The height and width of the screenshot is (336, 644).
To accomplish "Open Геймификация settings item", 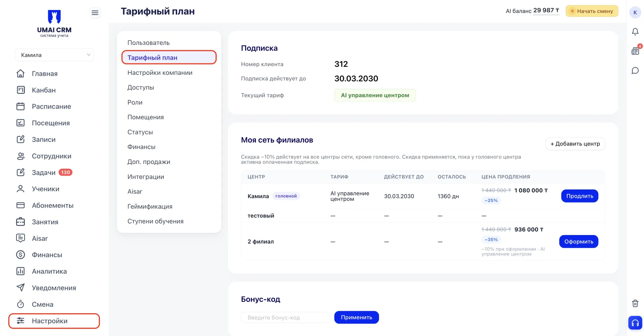I will [150, 206].
